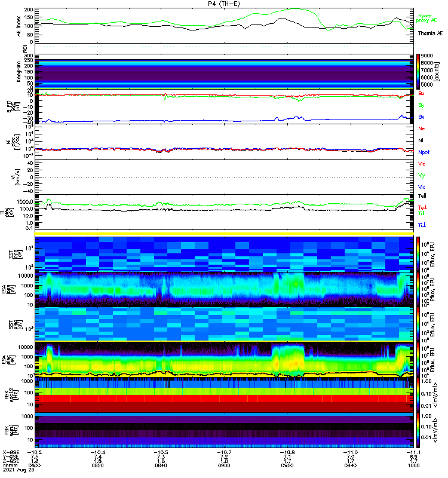Click the date label 2021 Aug 29

tap(19, 470)
